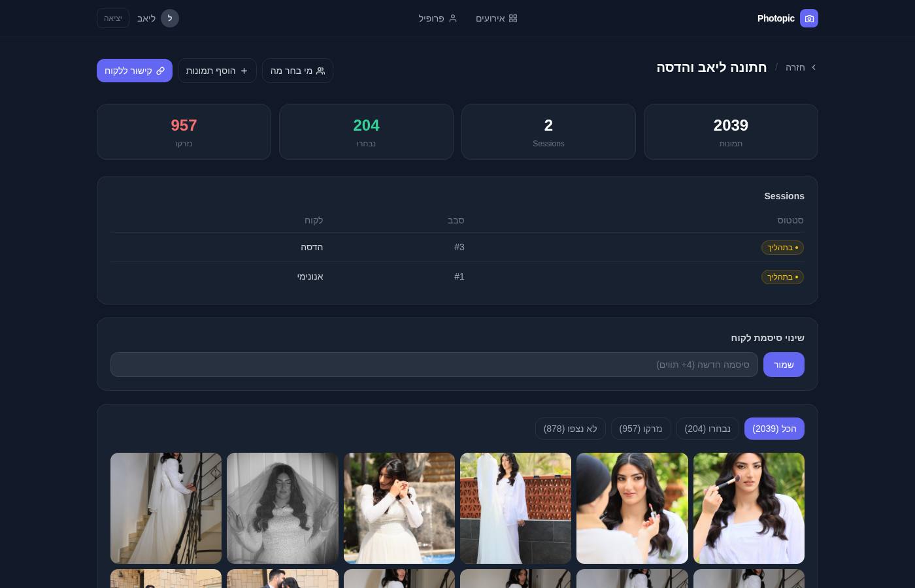
Task: Select the לא נצפו (878) filter tab
Action: pos(571,429)
